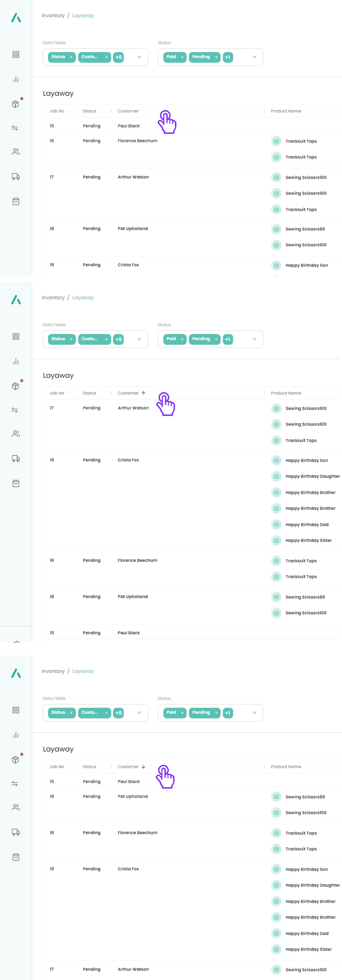342x980 pixels.
Task: Click Happy Birthday Dad product thumbnail, middle screenshot
Action: click(276, 525)
